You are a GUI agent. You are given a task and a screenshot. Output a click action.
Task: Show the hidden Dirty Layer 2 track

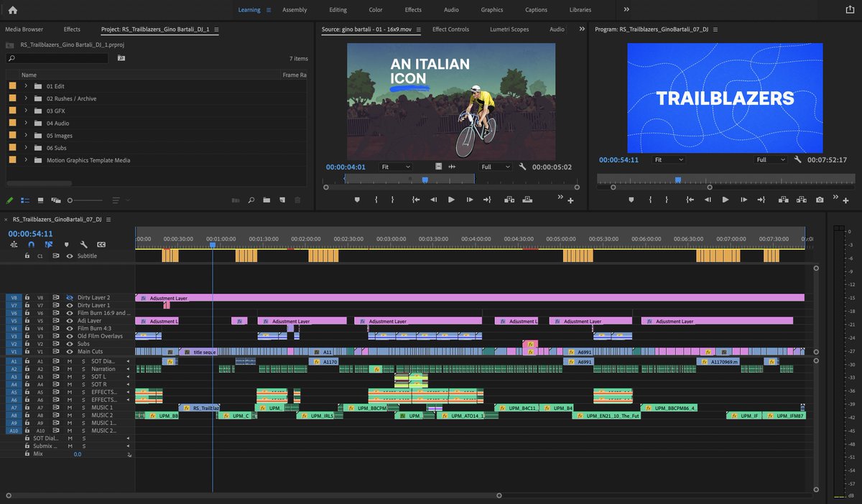tap(70, 297)
